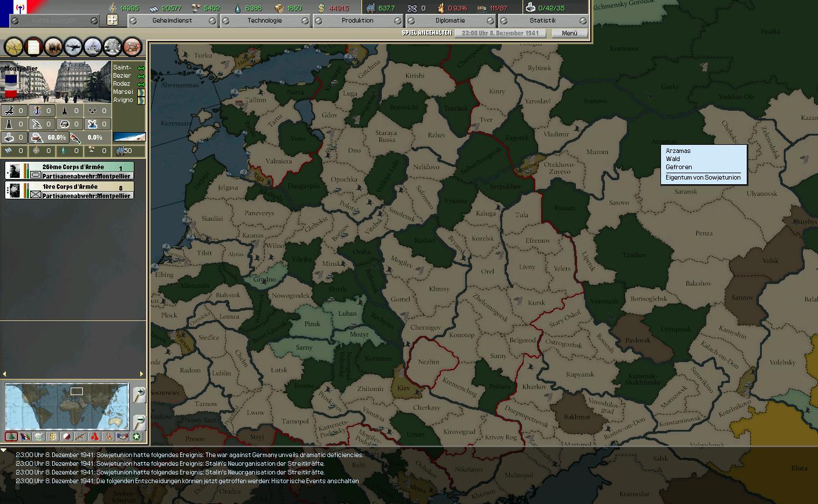Open the land units soldiers icon

[53, 46]
